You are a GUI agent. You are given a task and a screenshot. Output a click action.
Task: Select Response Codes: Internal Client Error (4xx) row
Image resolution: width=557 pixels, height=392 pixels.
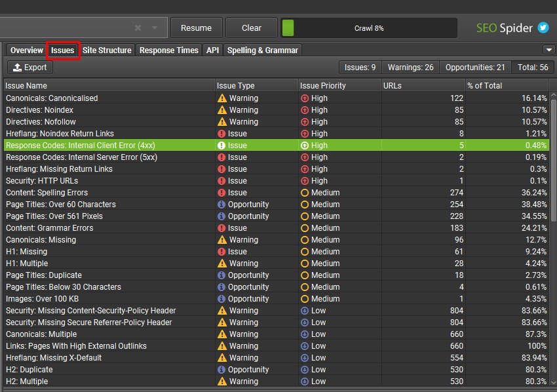(x=277, y=146)
